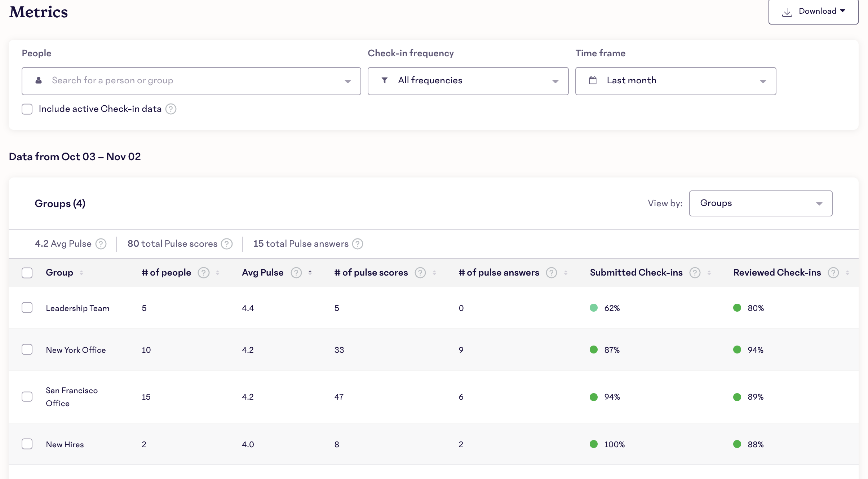Enable Include active Check-in data checkbox
Viewport: 868px width, 479px height.
(x=28, y=109)
